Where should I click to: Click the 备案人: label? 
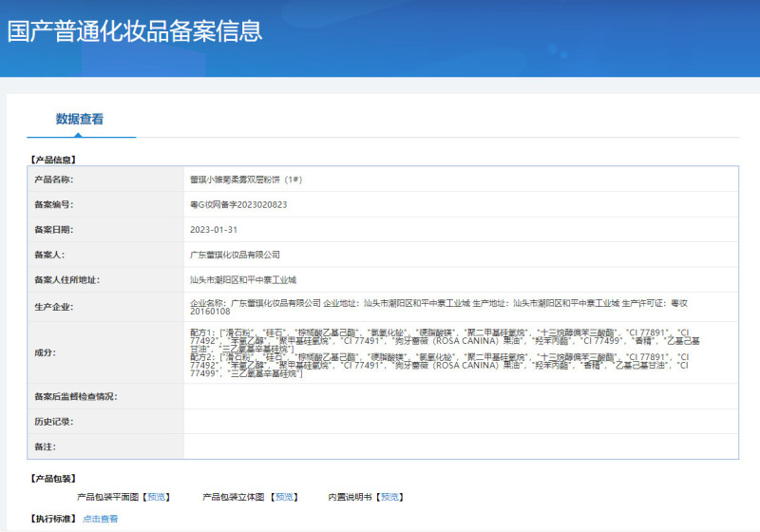point(49,255)
